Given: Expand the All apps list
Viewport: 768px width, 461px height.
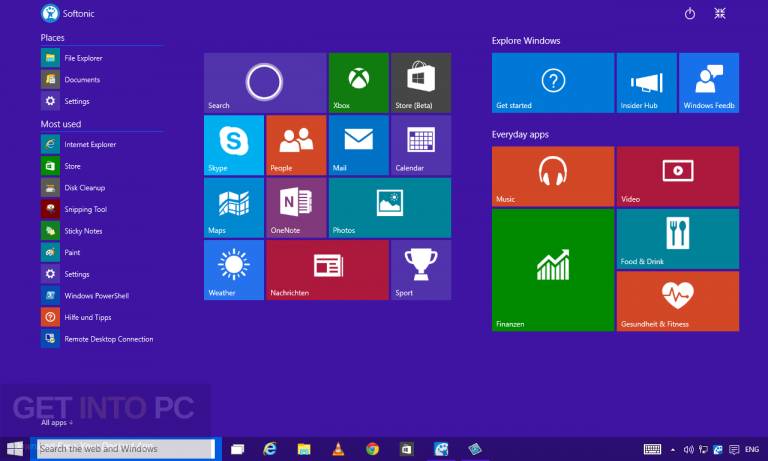Looking at the screenshot, I should click(57, 422).
